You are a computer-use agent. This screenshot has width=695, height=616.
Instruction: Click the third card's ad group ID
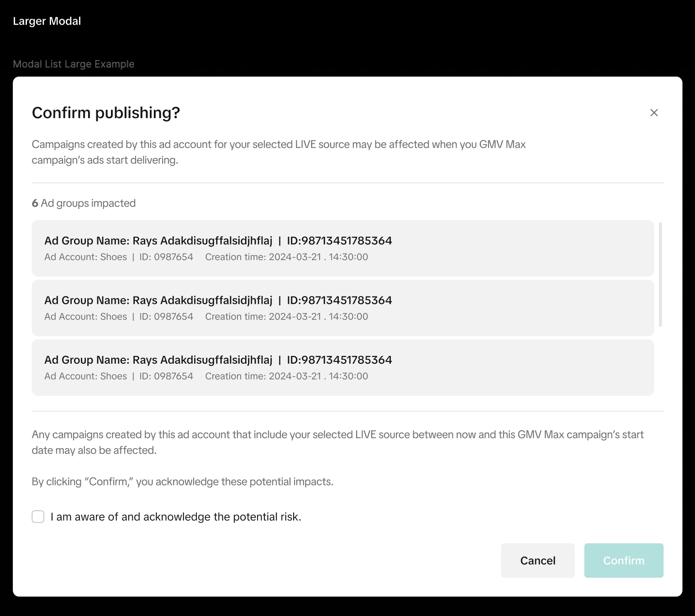339,360
